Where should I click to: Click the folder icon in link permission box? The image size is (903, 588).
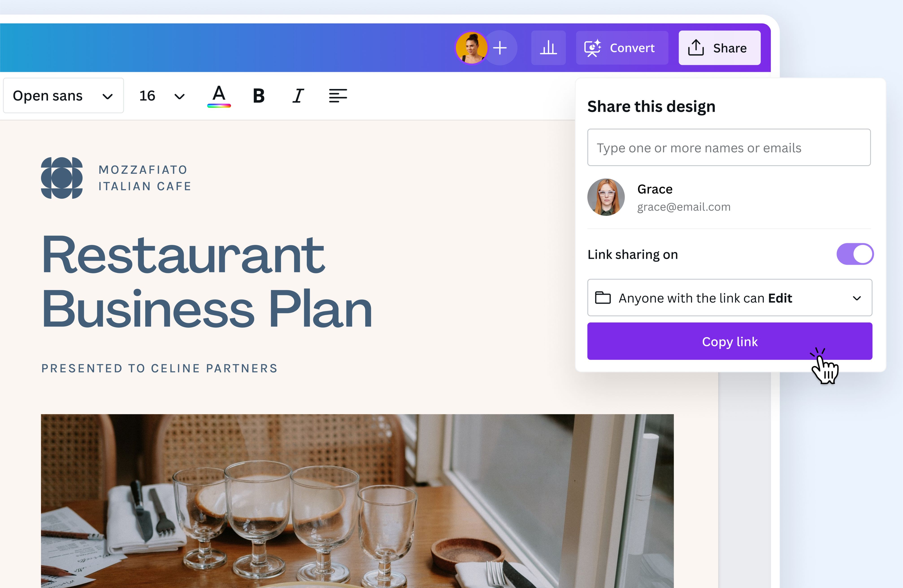coord(603,298)
